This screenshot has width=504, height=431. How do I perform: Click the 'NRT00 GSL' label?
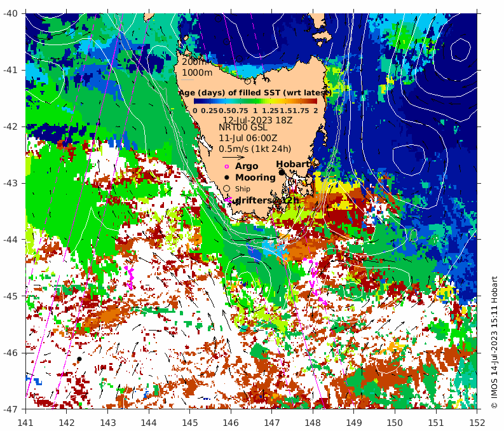point(243,127)
